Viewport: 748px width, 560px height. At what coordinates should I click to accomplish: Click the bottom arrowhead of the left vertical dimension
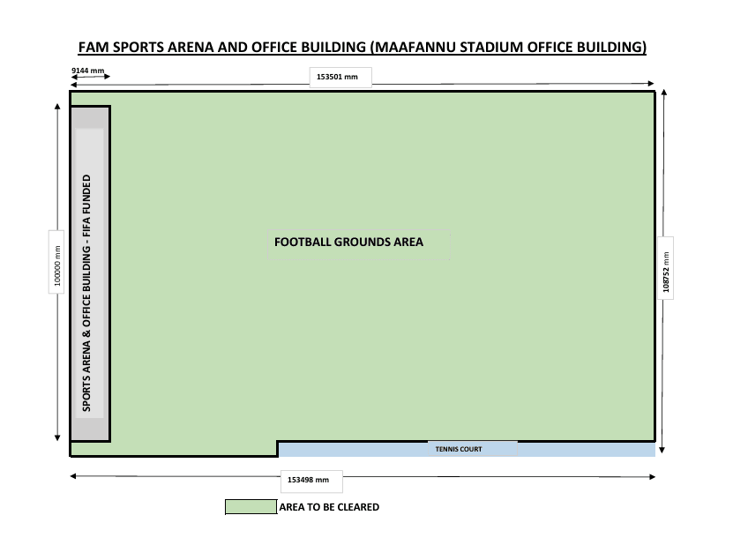click(57, 436)
